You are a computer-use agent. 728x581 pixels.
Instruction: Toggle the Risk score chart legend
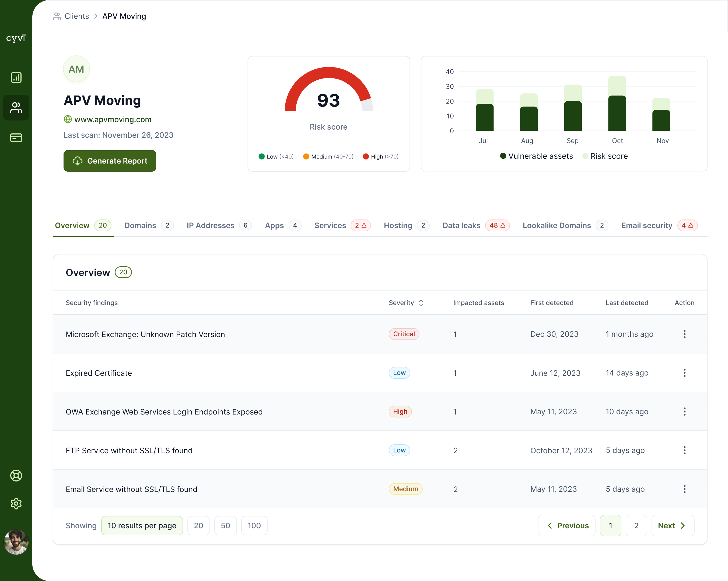tap(605, 156)
